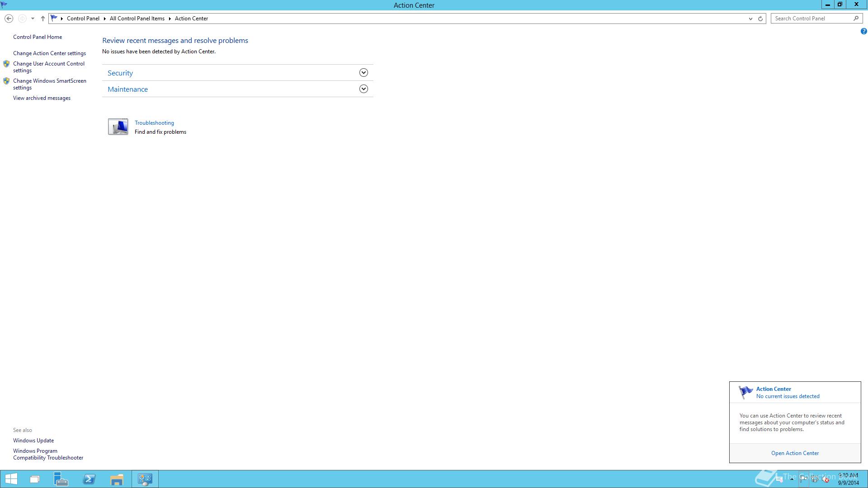Screen dimensions: 868x488
Task: Open Server Manager from taskbar
Action: [61, 479]
